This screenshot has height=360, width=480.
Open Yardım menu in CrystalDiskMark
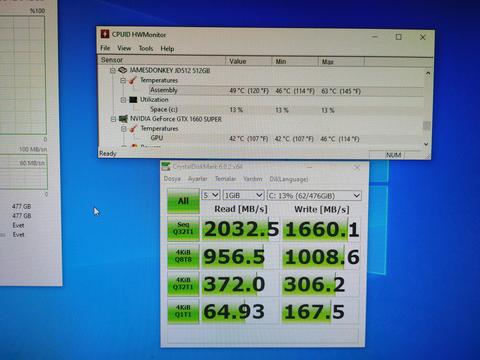pos(253,179)
